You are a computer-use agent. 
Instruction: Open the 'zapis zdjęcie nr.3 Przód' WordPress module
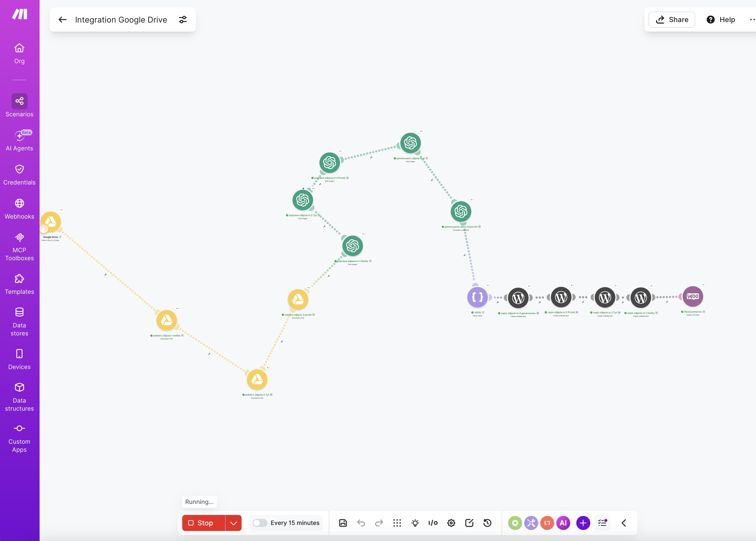(561, 297)
